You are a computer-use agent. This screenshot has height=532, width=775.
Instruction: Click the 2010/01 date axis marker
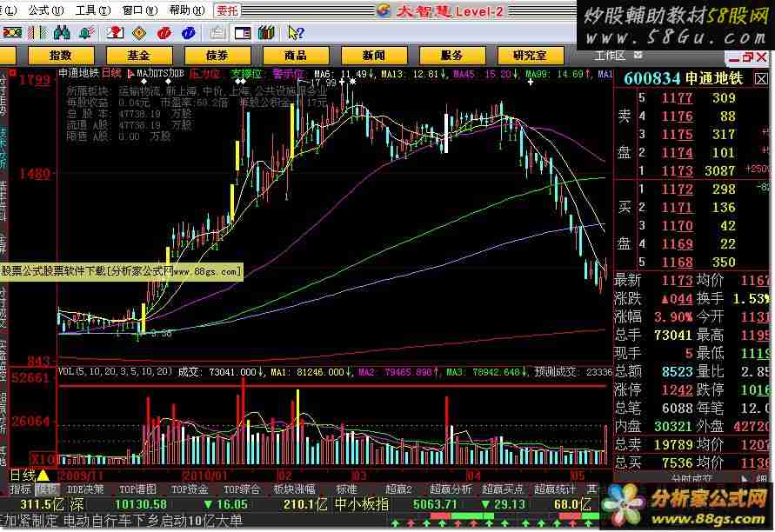click(204, 475)
